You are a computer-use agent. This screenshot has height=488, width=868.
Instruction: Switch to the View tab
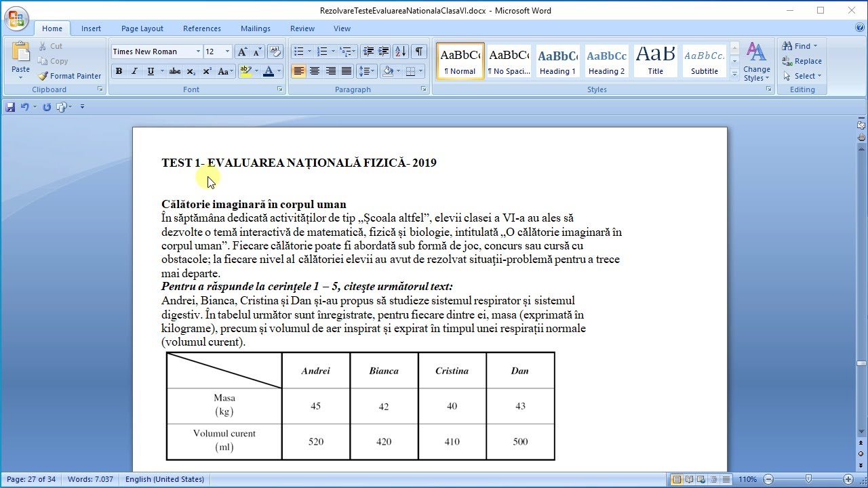[x=342, y=28]
